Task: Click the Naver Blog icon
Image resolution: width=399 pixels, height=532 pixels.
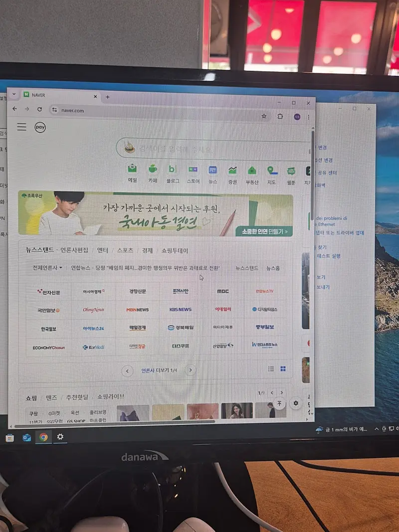Action: (173, 171)
